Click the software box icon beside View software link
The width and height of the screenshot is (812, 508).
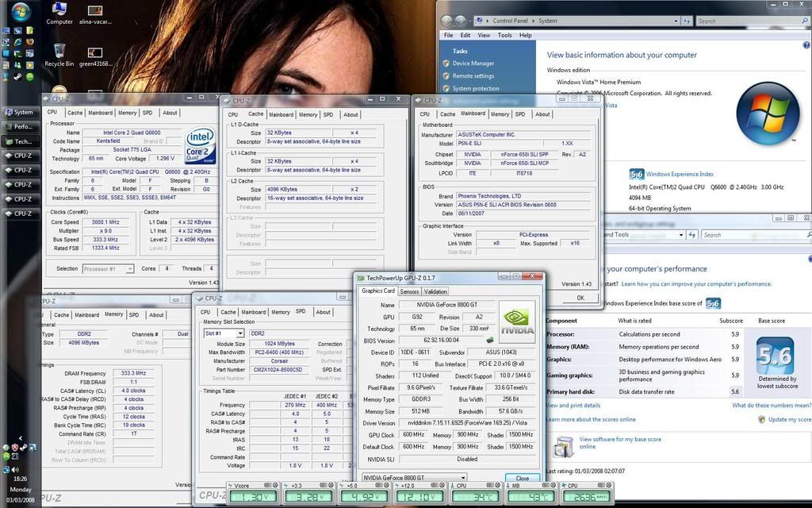pyautogui.click(x=564, y=447)
